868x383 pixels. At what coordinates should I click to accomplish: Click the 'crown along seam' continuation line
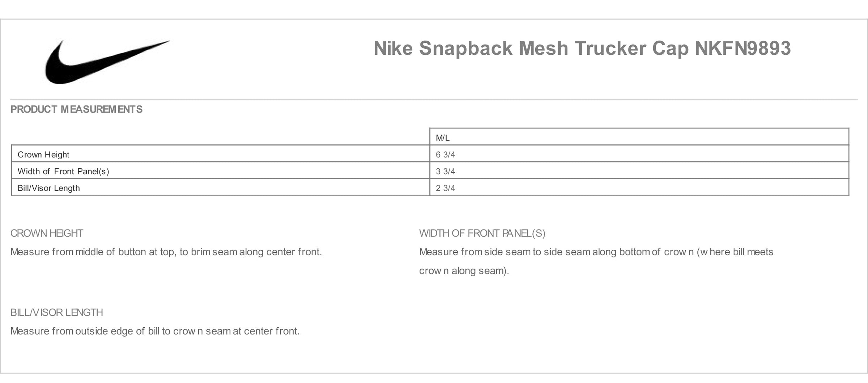[464, 271]
